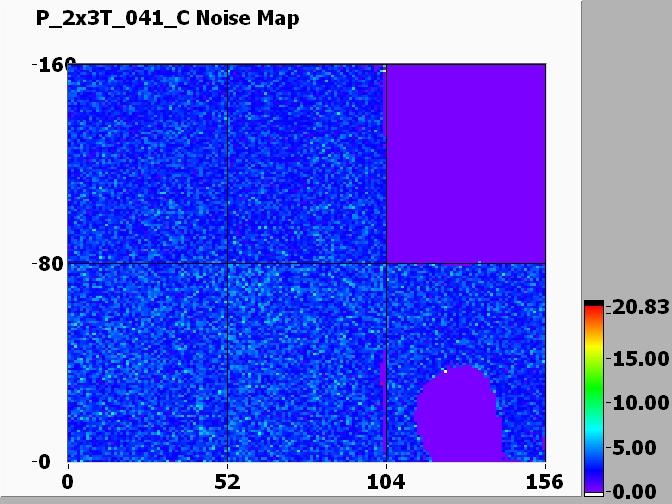Click the 20.83 maximum color scale label
672x504 pixels.
click(x=639, y=309)
